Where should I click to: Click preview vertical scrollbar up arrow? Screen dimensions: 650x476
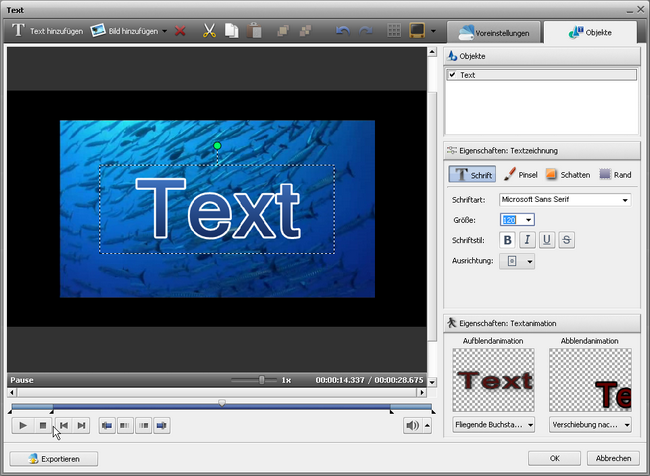(432, 52)
